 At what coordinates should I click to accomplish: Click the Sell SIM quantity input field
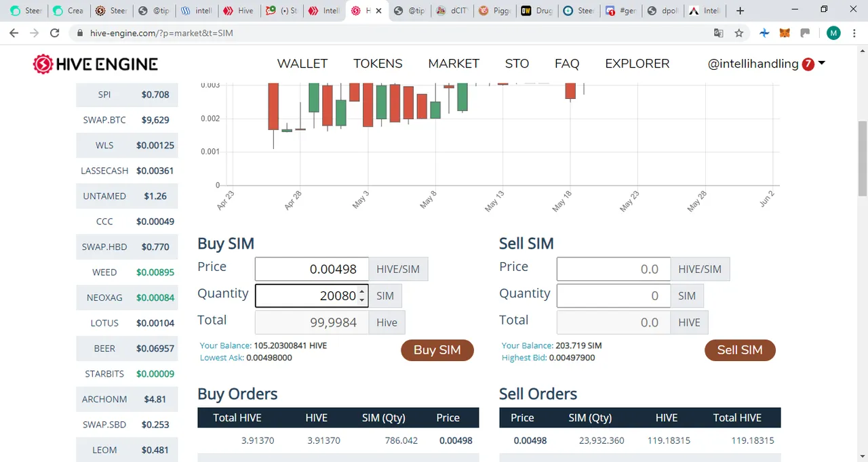[x=613, y=295]
